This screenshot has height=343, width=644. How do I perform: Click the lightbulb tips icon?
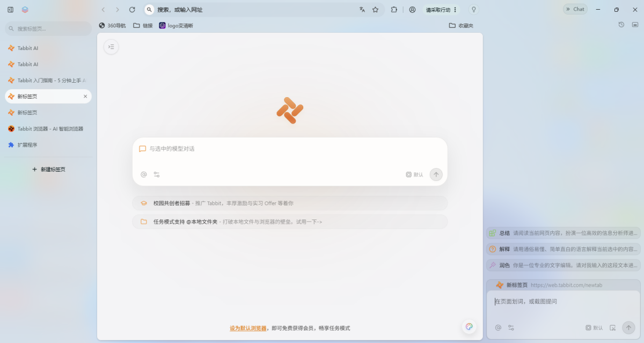473,10
